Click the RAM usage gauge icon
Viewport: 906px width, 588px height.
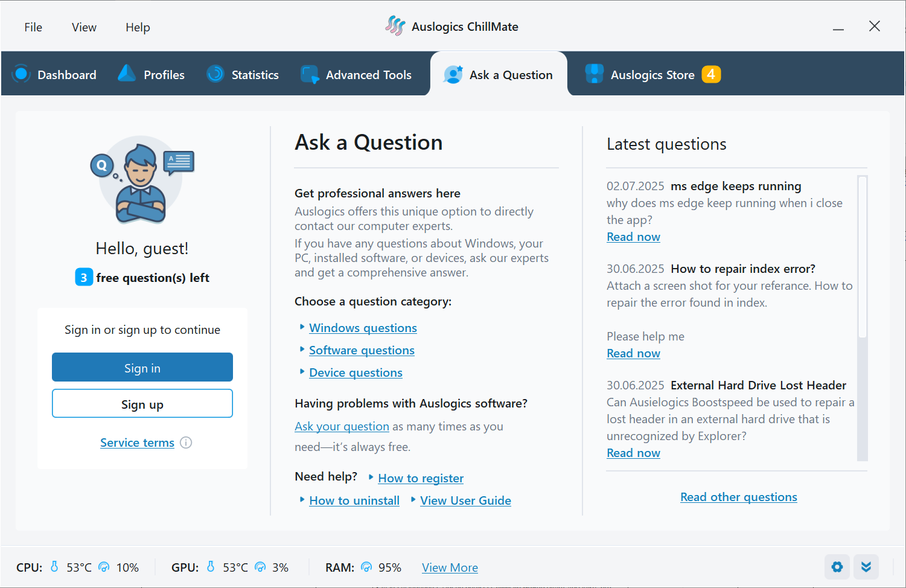coord(366,566)
